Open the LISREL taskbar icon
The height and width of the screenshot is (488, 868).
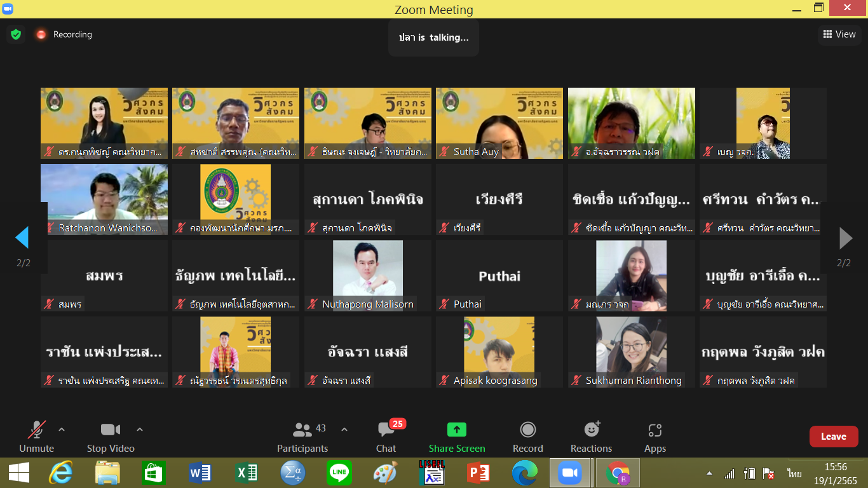click(x=431, y=473)
